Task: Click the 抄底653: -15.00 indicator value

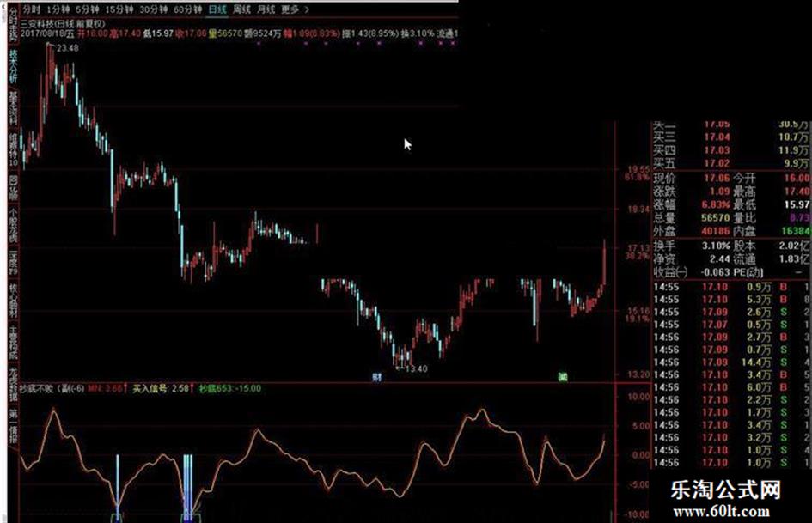Action: [x=230, y=388]
